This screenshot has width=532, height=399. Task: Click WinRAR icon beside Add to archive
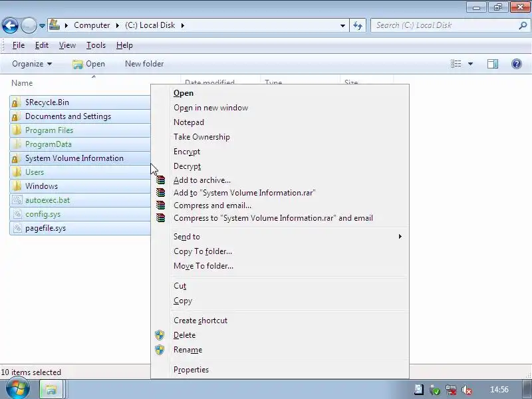[x=160, y=180]
